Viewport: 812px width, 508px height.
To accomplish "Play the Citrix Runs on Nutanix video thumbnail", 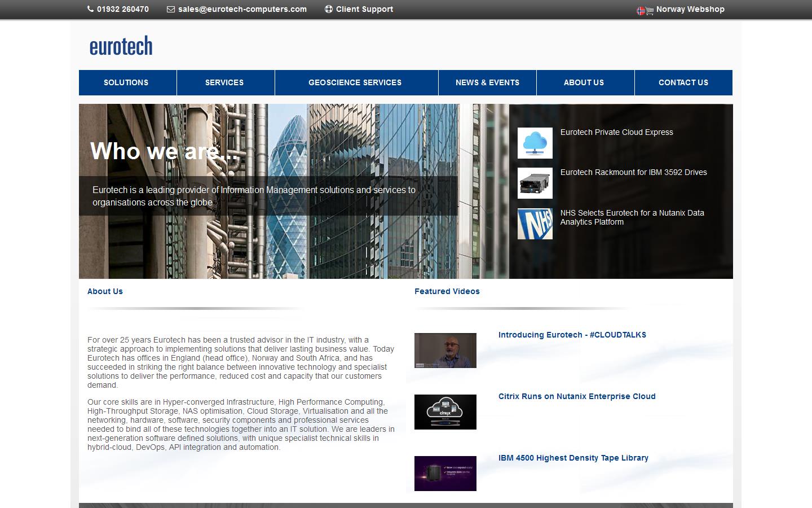I will (445, 412).
